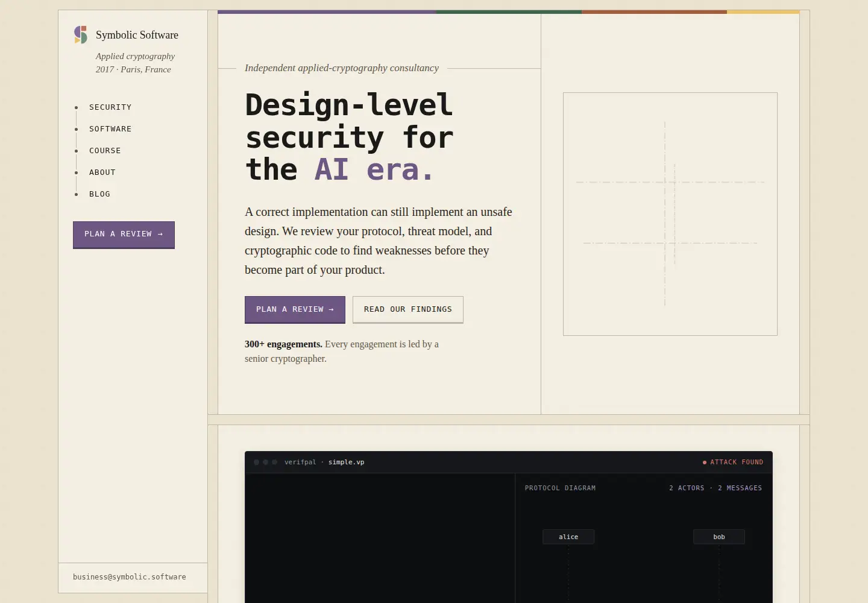This screenshot has height=603, width=868.
Task: Select the COURSE nav item
Action: pos(105,151)
